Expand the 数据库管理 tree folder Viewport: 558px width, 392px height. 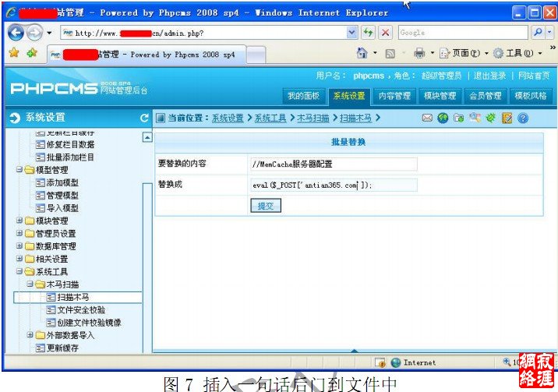pos(19,245)
